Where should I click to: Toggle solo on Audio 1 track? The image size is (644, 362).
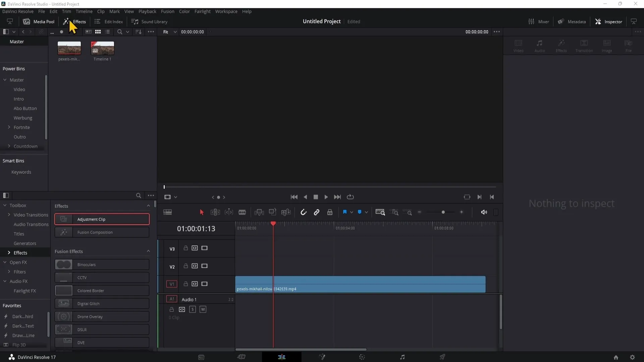coord(193,309)
